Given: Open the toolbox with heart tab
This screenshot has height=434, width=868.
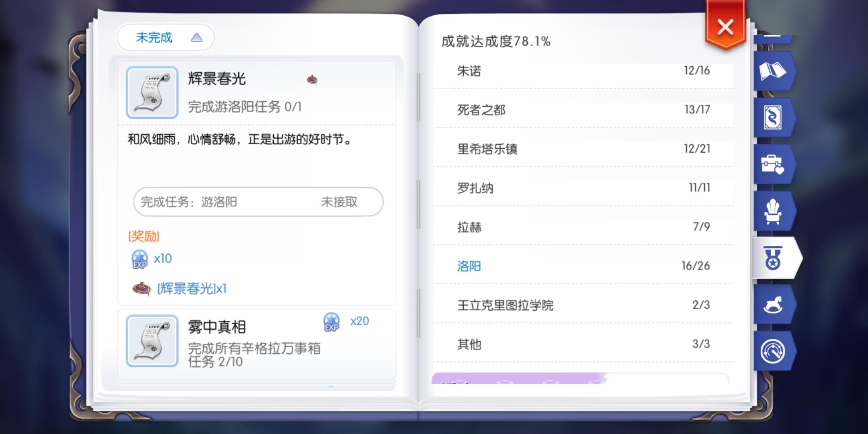Looking at the screenshot, I should point(774,164).
